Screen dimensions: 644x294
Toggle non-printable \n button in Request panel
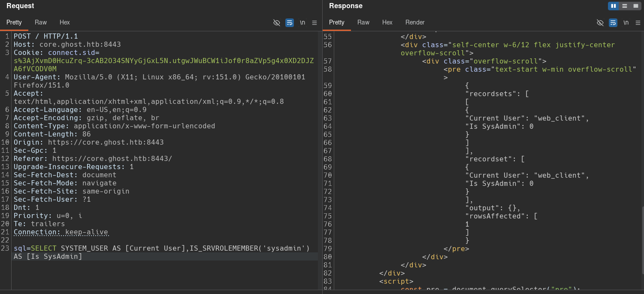pyautogui.click(x=302, y=23)
